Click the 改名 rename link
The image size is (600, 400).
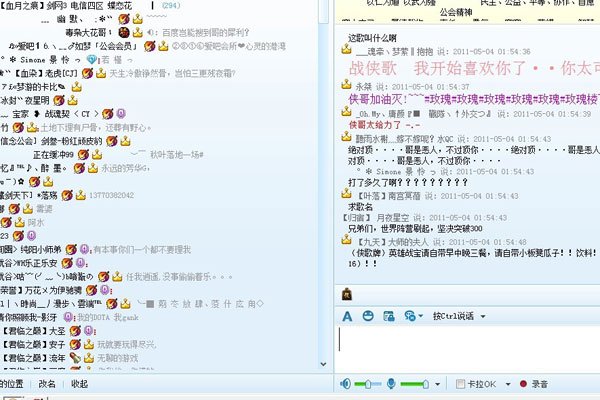tap(47, 384)
